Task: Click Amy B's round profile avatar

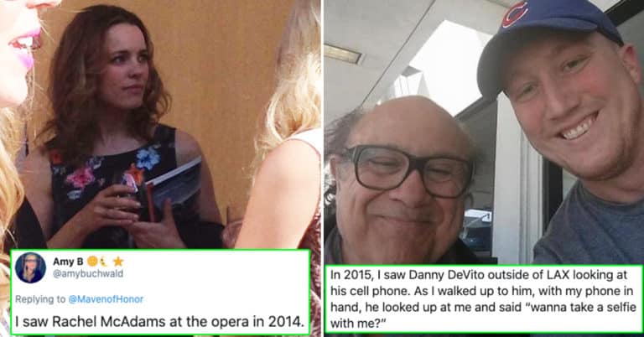Action: (x=31, y=267)
